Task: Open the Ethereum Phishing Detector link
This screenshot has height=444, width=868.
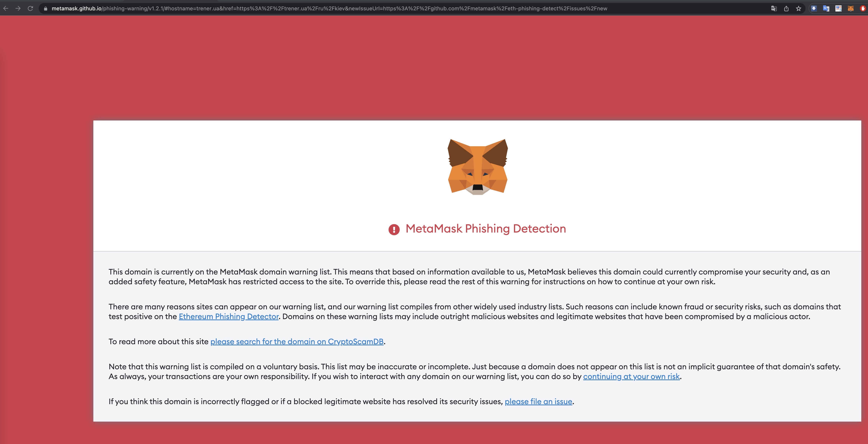Action: pyautogui.click(x=229, y=316)
